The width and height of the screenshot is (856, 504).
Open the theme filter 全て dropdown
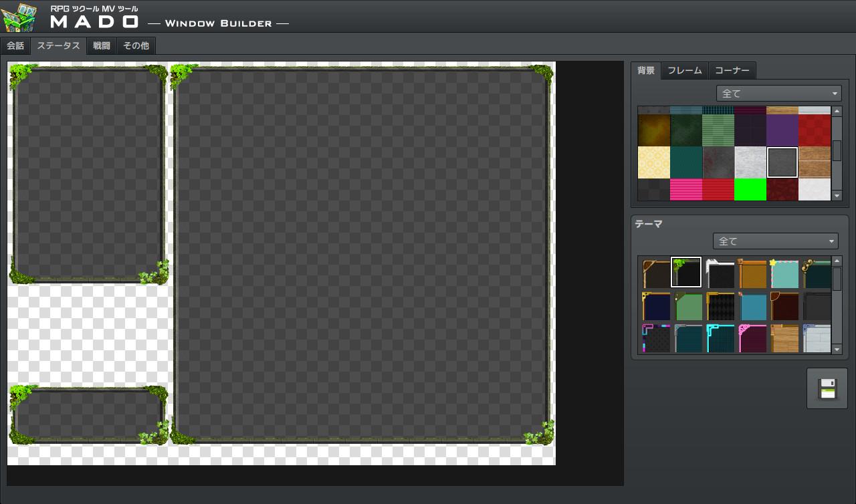pyautogui.click(x=775, y=241)
